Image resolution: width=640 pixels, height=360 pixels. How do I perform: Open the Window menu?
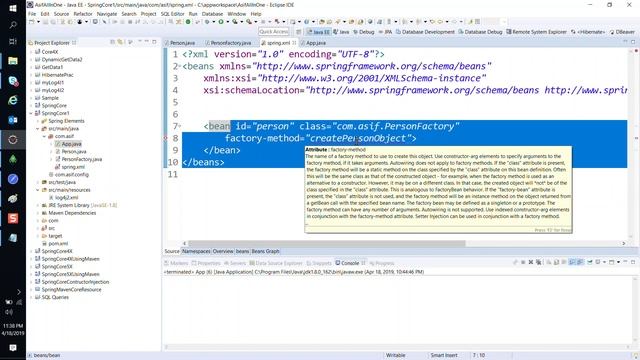click(x=236, y=14)
